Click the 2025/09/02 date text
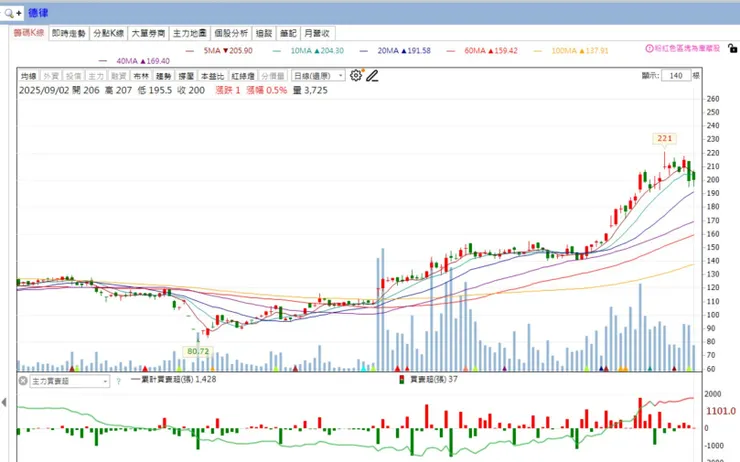740x462 pixels. pos(44,90)
